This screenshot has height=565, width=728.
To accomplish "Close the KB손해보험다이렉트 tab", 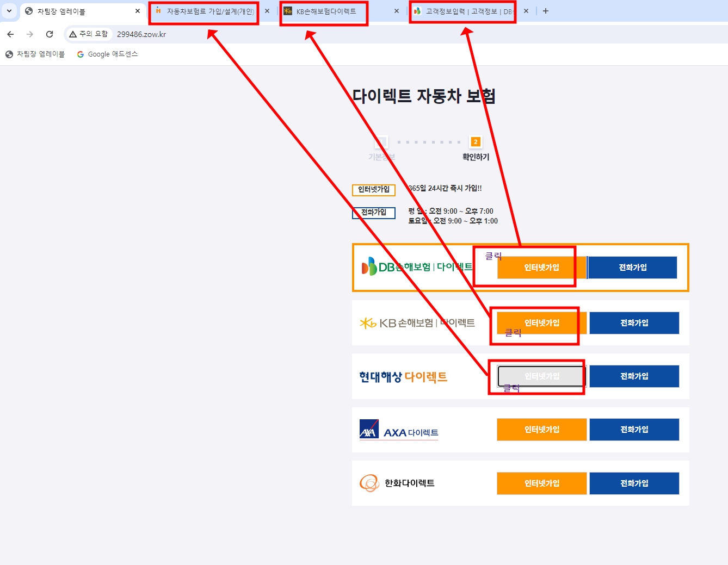I will [x=397, y=11].
